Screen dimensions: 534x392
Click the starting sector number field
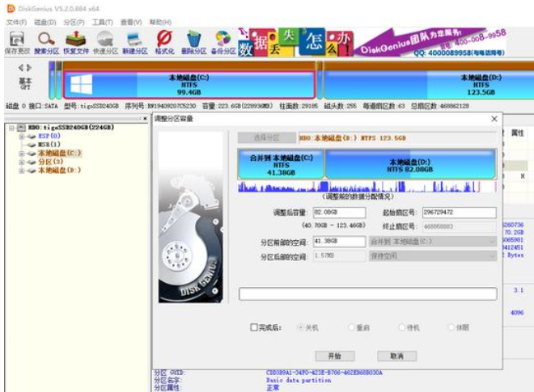click(459, 213)
